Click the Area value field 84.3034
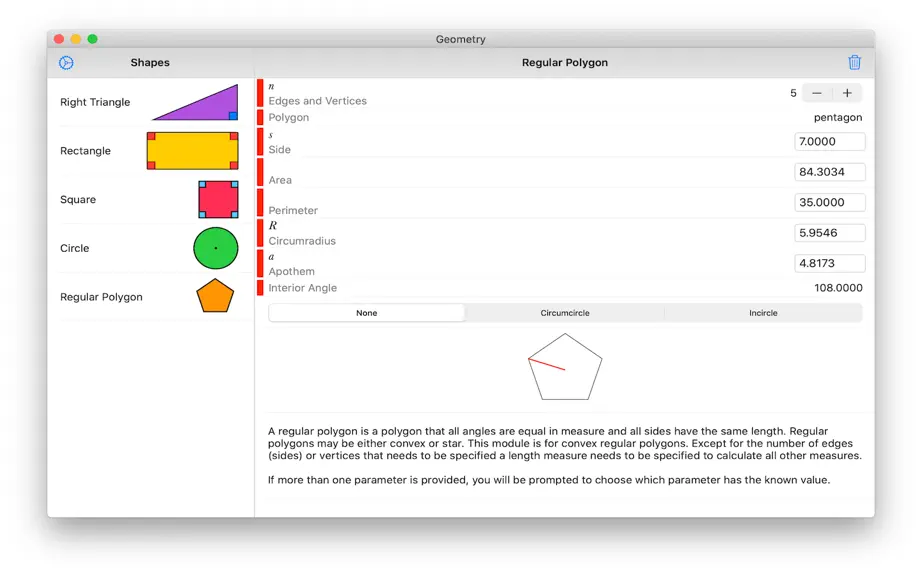Viewport: 922px width, 576px height. tap(830, 172)
